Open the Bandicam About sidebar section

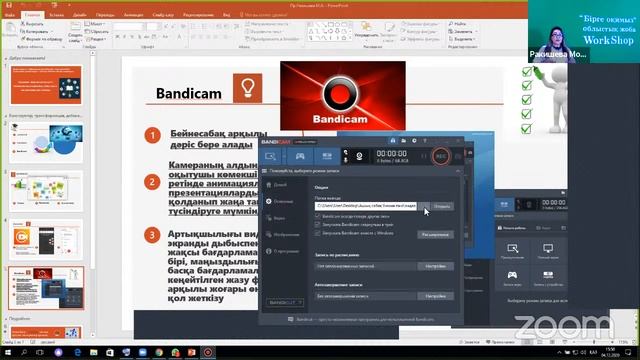point(283,251)
